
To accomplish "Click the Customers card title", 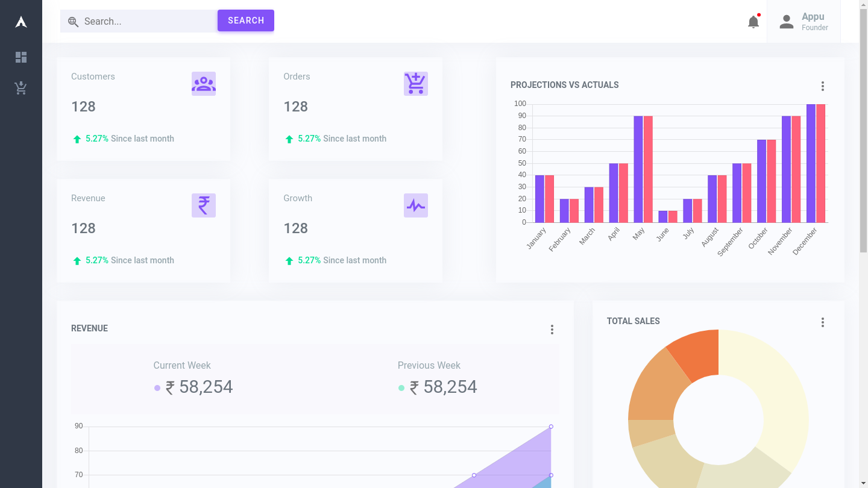I will [93, 77].
